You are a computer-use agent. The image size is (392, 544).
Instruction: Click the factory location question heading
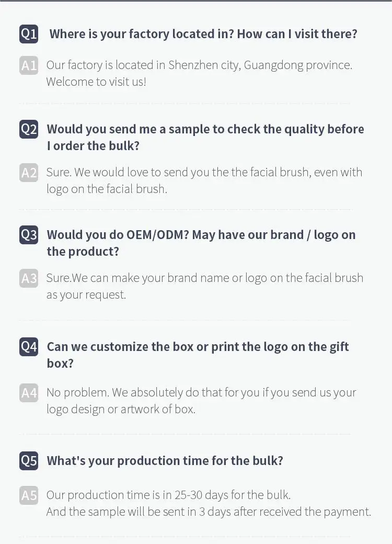click(x=203, y=34)
